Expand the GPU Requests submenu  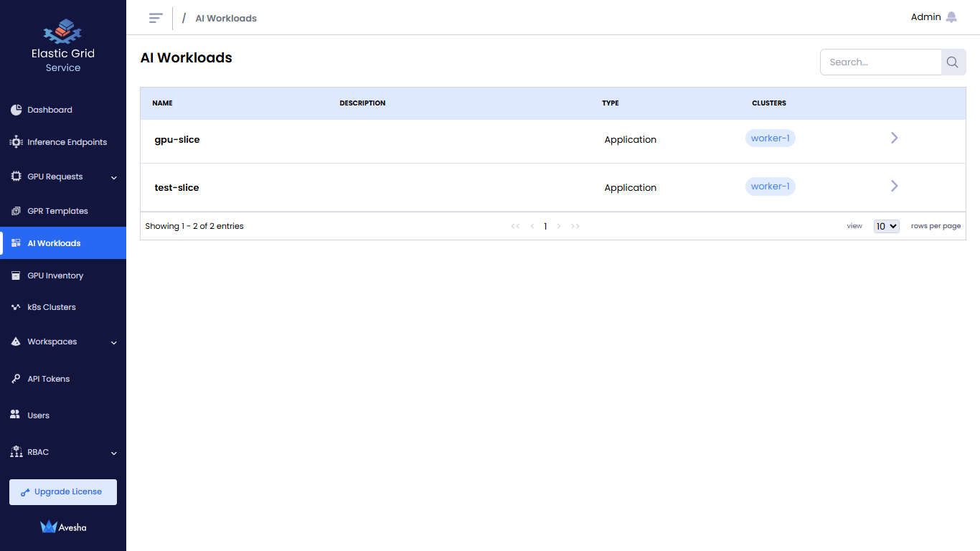[114, 177]
